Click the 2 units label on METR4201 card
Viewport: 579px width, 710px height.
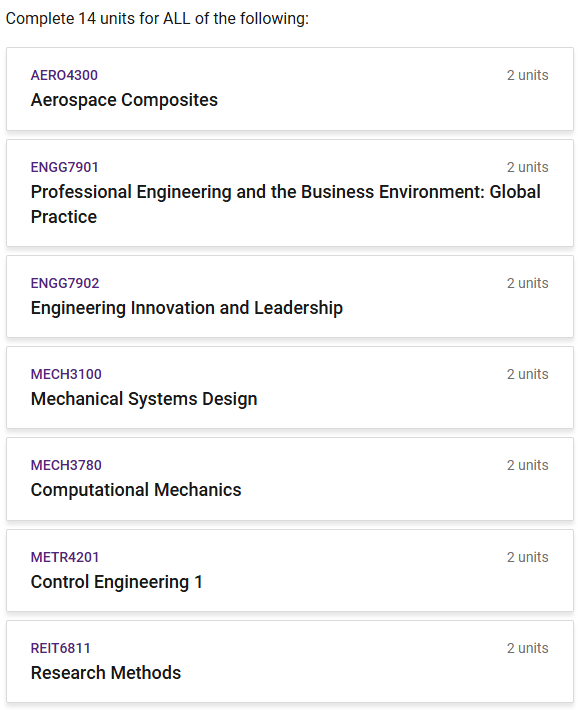point(527,557)
